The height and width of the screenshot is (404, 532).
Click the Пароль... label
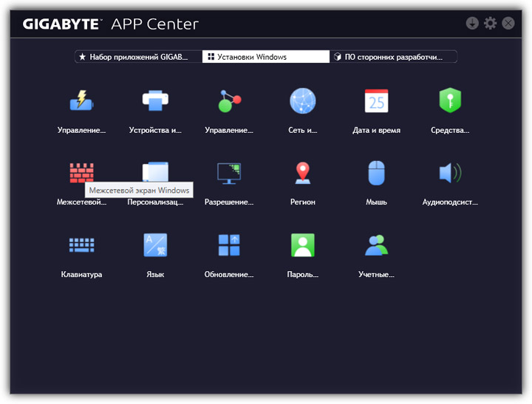click(303, 275)
